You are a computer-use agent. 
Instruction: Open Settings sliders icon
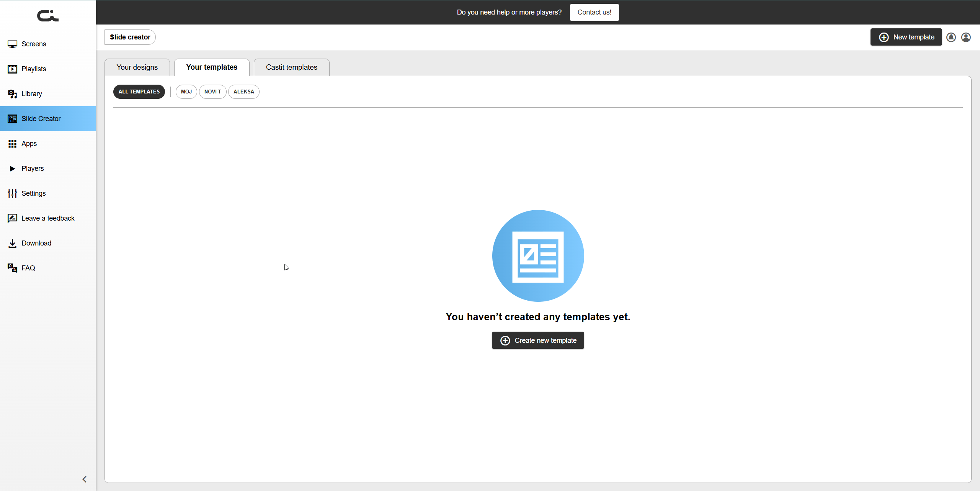click(x=12, y=193)
